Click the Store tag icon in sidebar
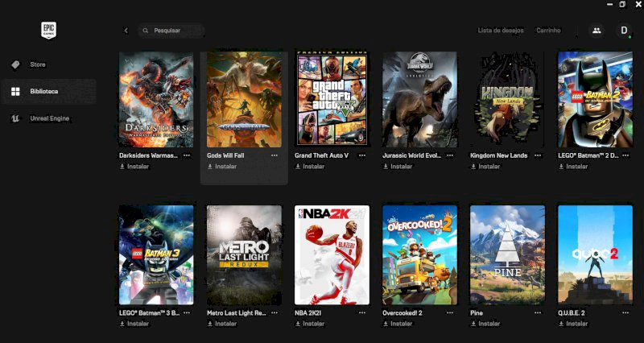The width and height of the screenshot is (644, 343). tap(15, 65)
